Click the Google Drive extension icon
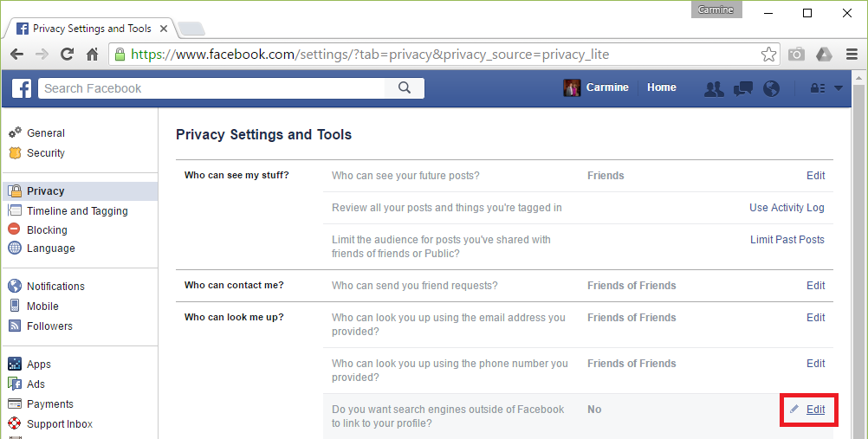This screenshot has height=439, width=868. click(825, 55)
